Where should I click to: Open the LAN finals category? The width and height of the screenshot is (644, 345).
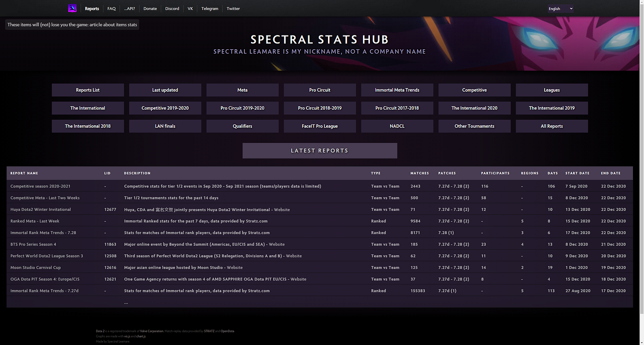coord(165,126)
